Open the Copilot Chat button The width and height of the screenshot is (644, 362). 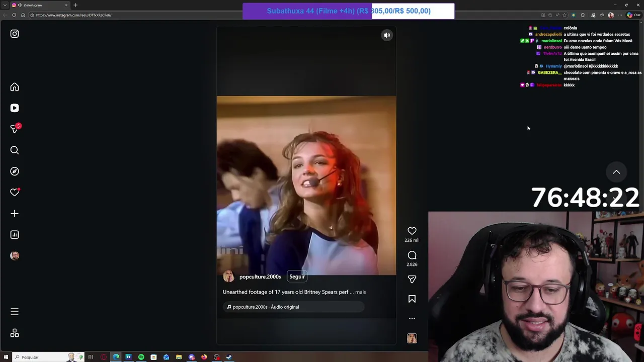[x=634, y=15]
